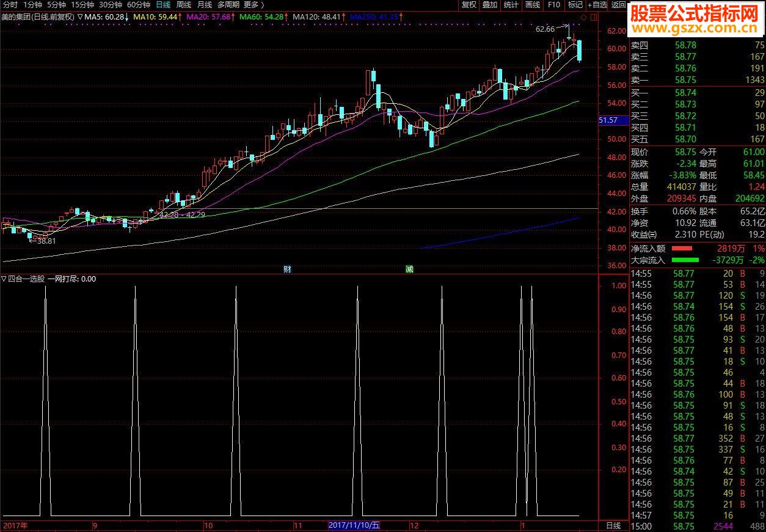Click the 一网打尽: 0.00 indicator value

point(71,279)
